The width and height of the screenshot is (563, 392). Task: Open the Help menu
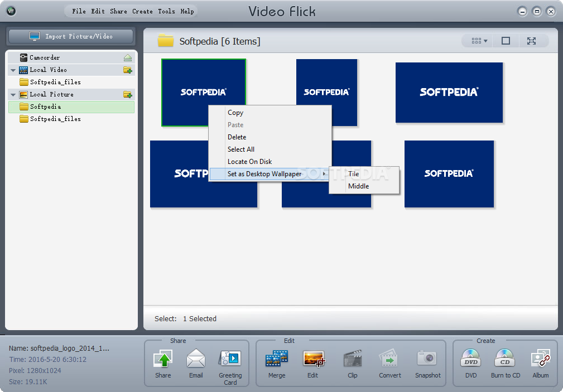(x=187, y=11)
